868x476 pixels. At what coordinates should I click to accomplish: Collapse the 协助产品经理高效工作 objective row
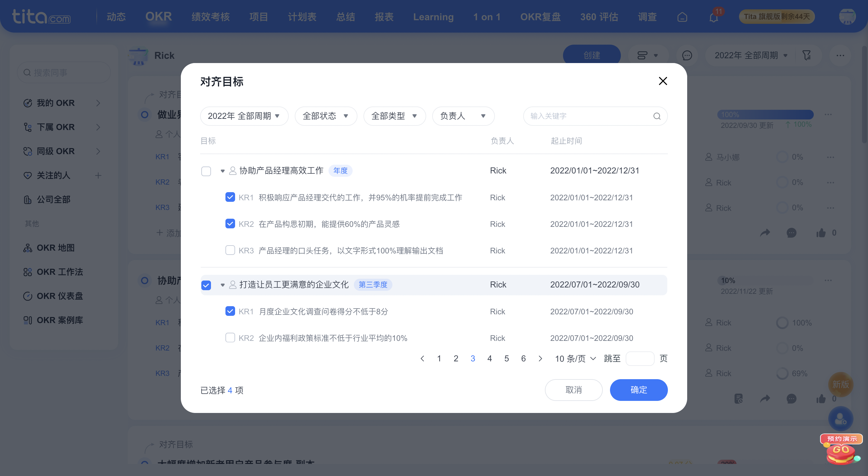click(222, 171)
